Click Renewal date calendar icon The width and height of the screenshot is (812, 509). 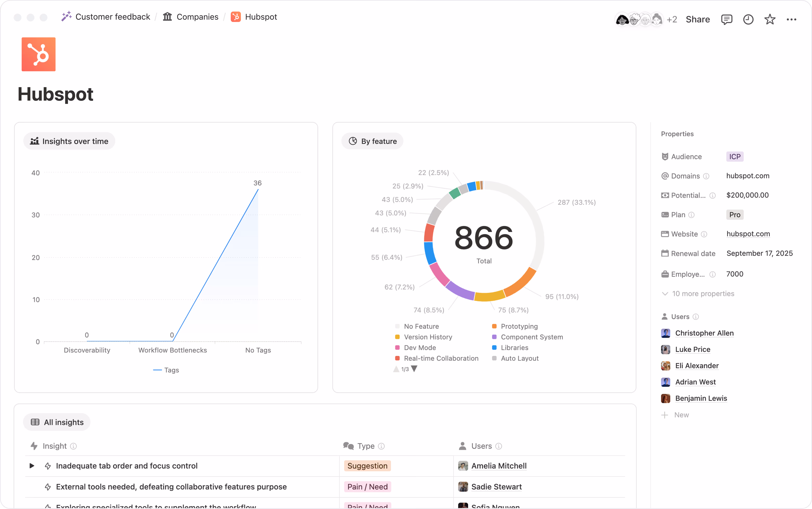(x=665, y=253)
